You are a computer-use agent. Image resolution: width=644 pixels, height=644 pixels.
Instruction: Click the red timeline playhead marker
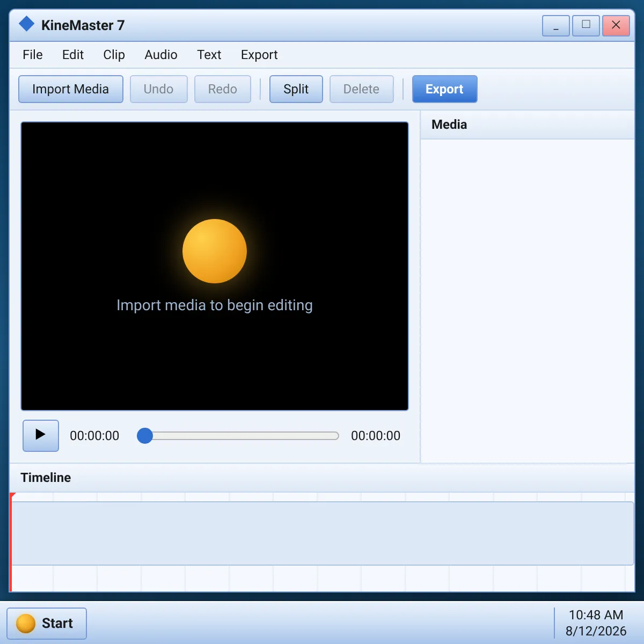point(11,542)
